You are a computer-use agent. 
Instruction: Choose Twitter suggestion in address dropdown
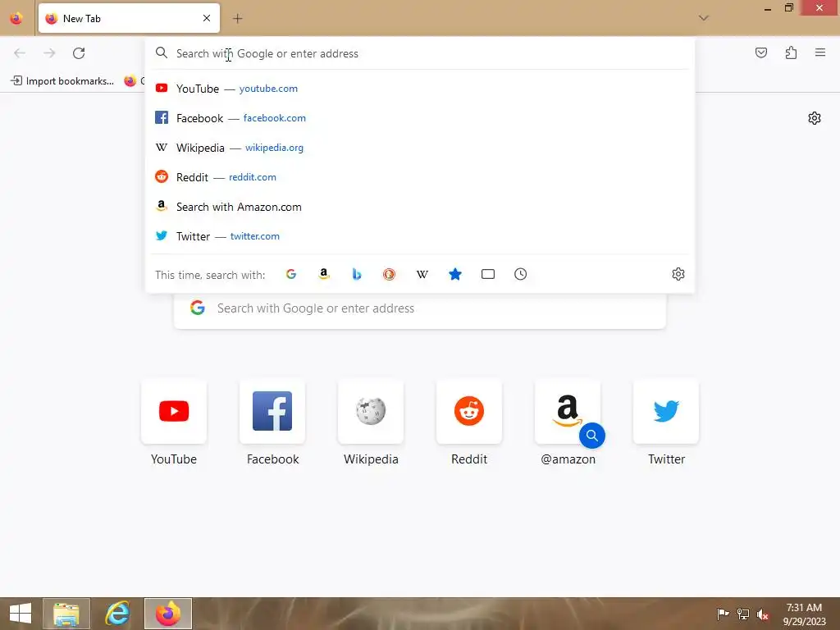420,236
